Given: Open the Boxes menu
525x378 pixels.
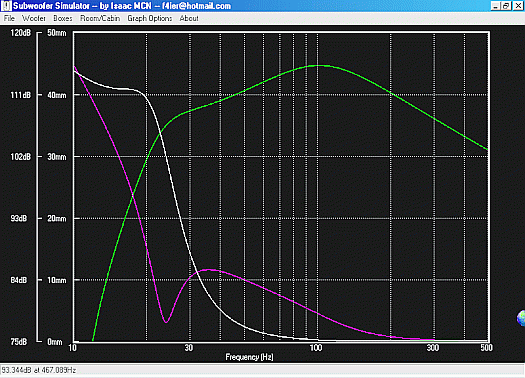Looking at the screenshot, I should click(x=63, y=18).
